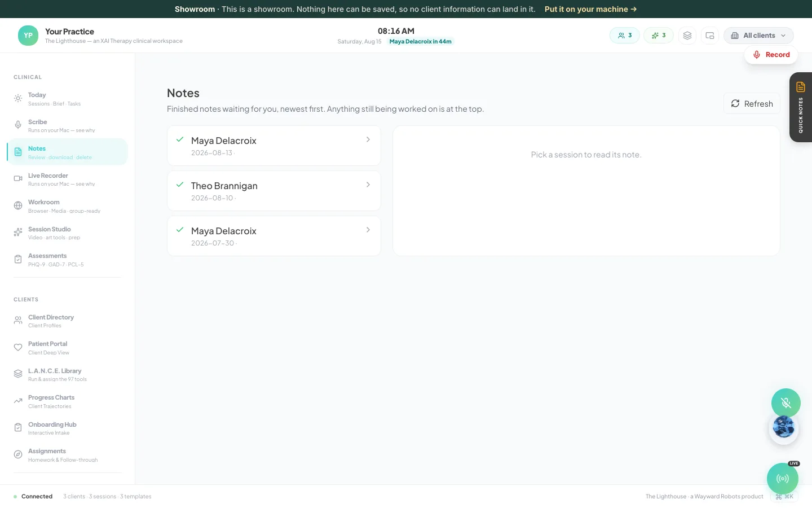Go to Onboarding Hub
Viewport: 812px width, 508px height.
(68, 428)
